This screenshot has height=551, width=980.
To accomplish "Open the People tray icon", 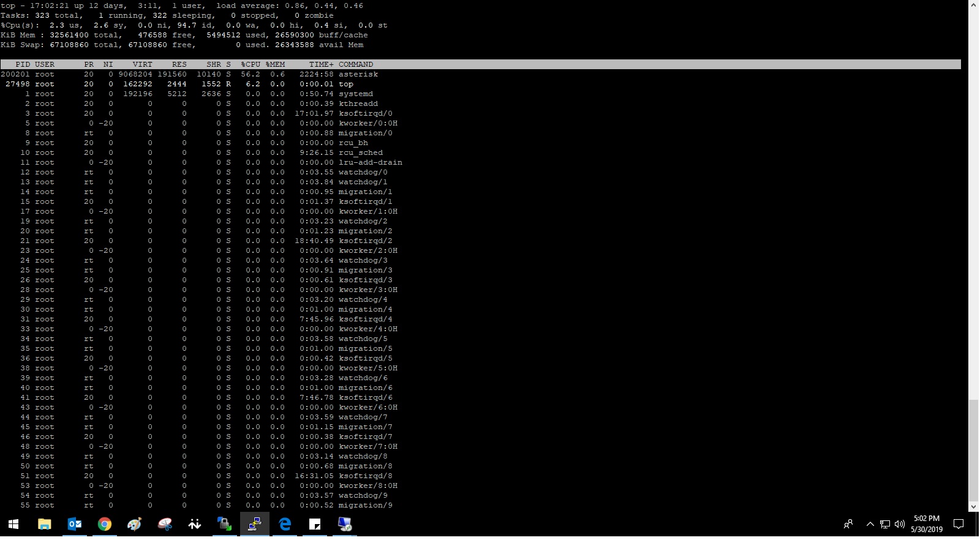I will (848, 524).
